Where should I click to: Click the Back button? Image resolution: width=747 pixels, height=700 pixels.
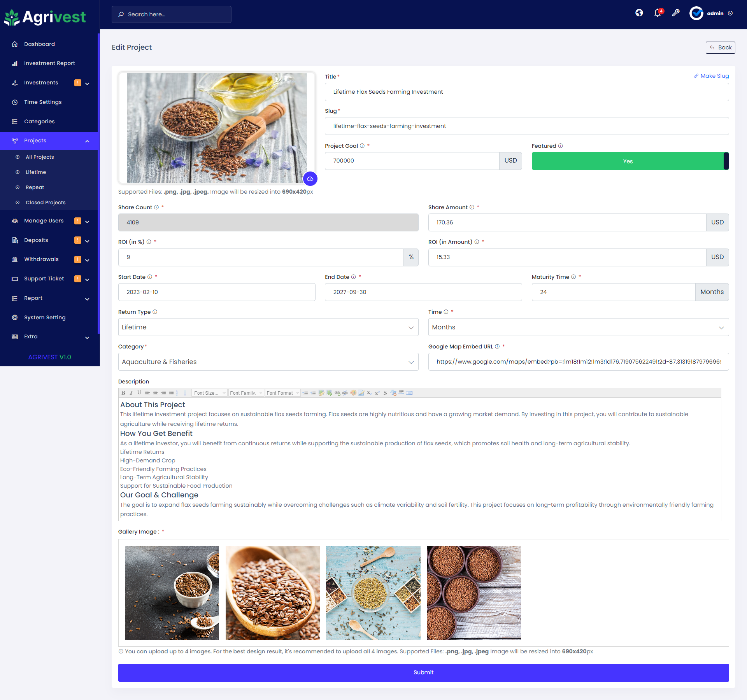[720, 47]
